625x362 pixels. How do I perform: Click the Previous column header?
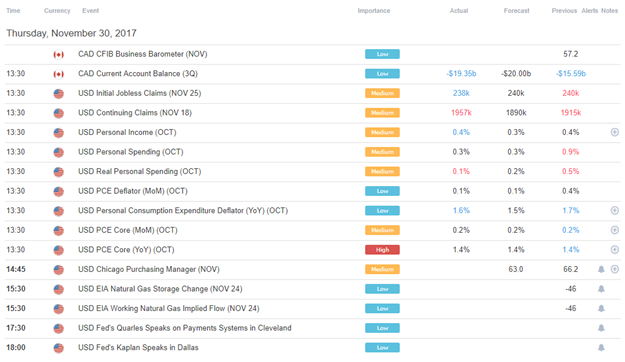564,11
